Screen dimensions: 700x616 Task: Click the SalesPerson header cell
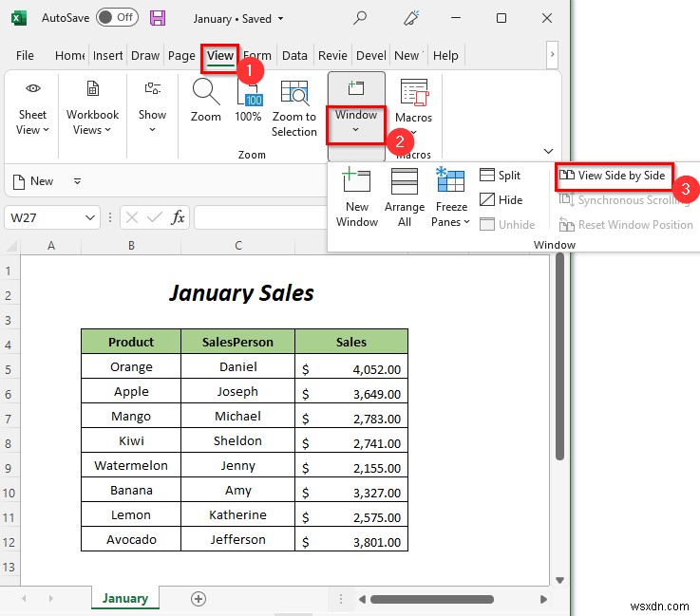[x=238, y=342]
